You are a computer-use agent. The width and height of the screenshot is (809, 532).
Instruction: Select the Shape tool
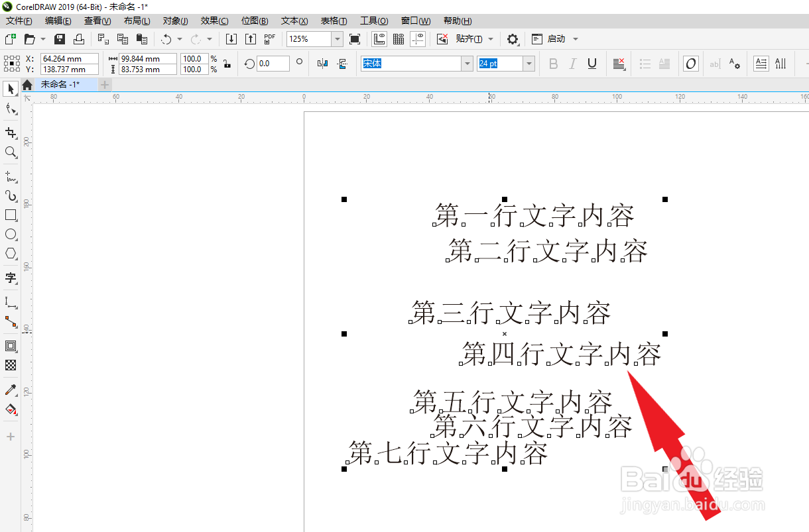[10, 109]
